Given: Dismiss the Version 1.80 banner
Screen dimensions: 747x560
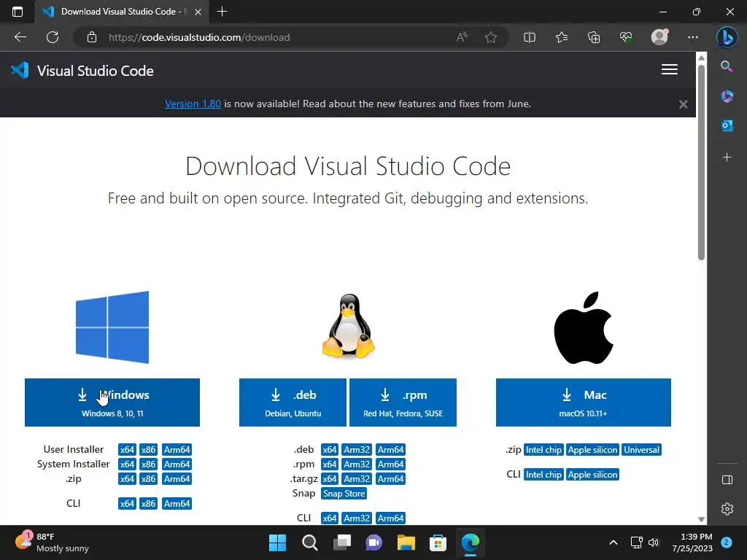Looking at the screenshot, I should tap(683, 104).
